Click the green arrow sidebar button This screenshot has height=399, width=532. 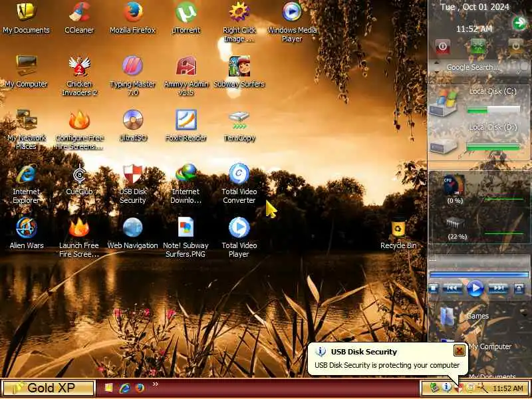point(519,23)
